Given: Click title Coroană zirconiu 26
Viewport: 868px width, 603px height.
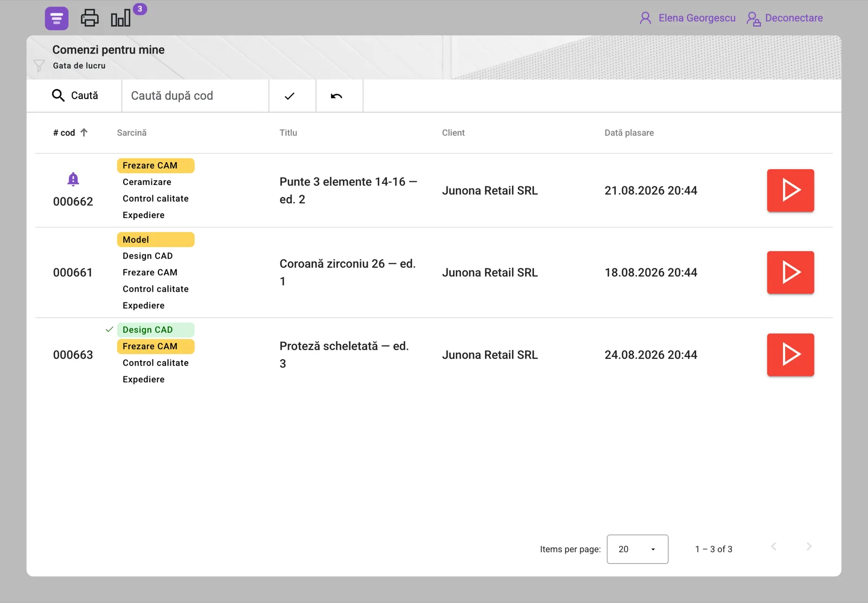Looking at the screenshot, I should pyautogui.click(x=348, y=272).
